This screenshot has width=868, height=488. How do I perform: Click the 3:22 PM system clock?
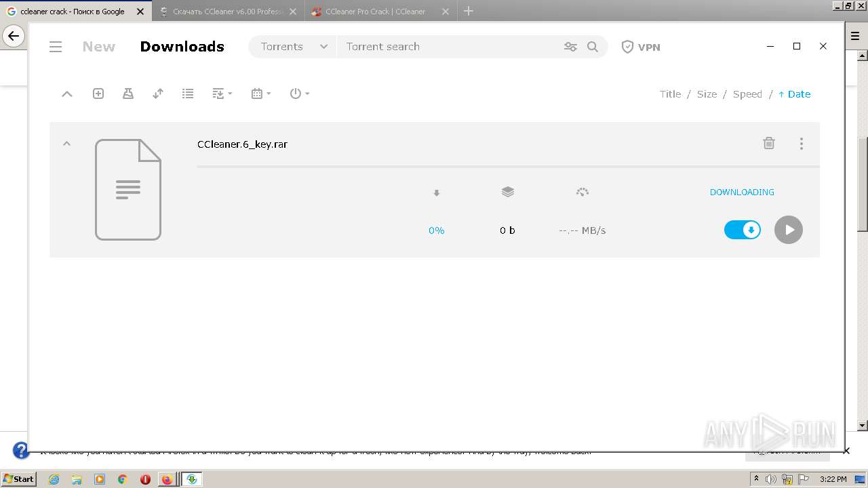point(833,479)
